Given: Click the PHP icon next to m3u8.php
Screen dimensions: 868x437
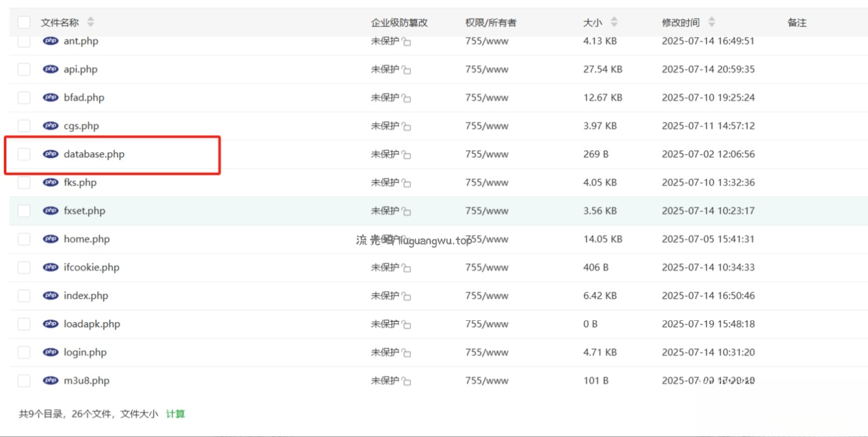Looking at the screenshot, I should click(x=50, y=380).
